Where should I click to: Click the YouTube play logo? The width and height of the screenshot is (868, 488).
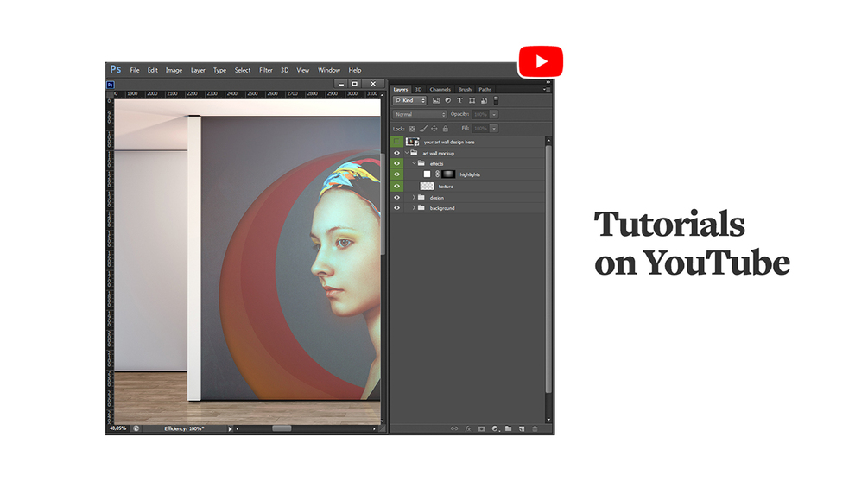541,61
